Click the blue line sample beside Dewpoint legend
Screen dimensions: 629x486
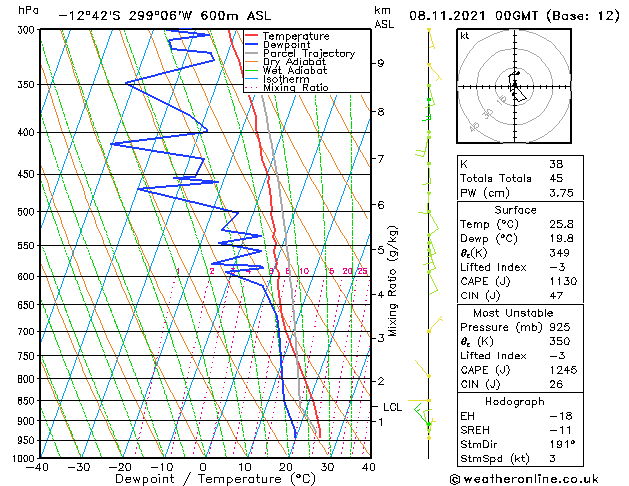[252, 44]
